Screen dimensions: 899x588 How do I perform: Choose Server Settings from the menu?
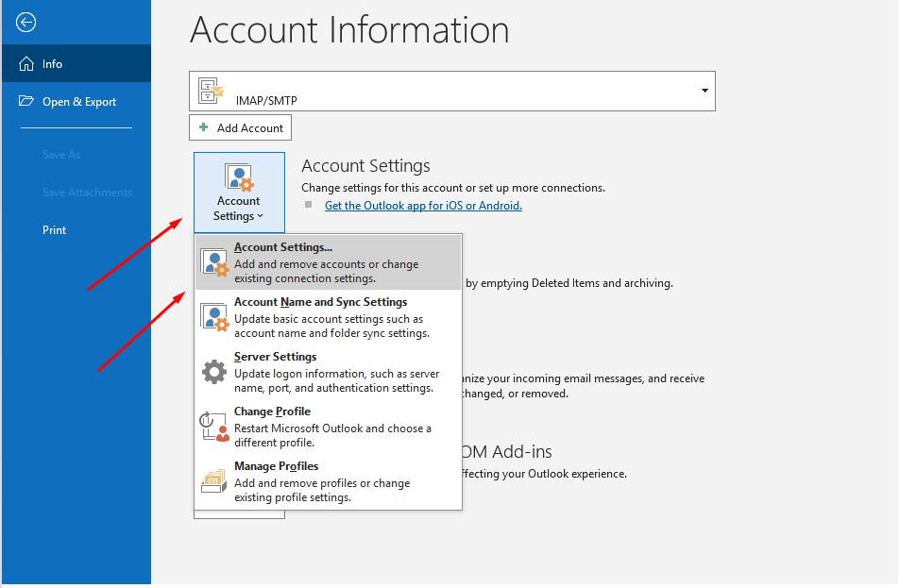coord(328,372)
